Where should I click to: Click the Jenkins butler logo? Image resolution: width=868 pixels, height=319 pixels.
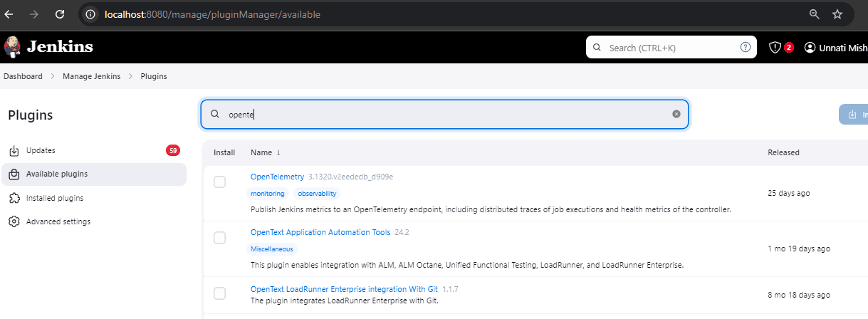point(12,47)
